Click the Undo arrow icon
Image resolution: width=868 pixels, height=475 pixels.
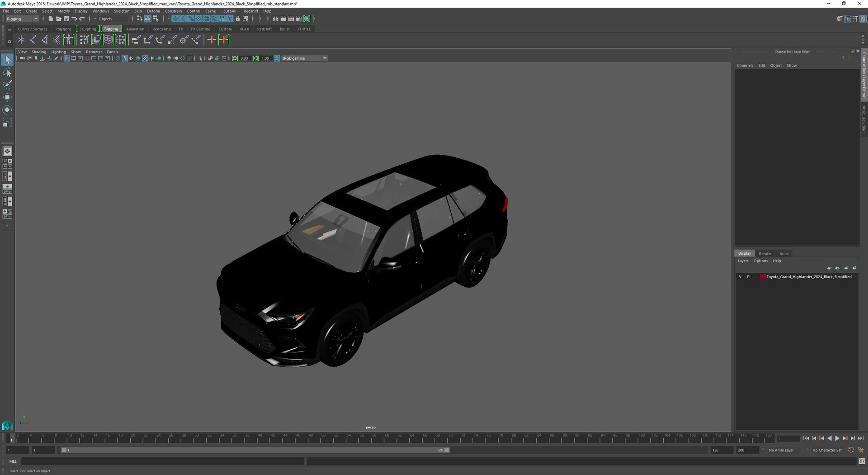[74, 19]
